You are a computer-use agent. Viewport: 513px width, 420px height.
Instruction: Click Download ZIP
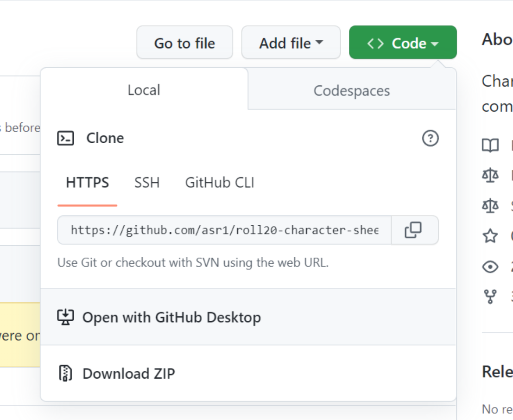coord(128,374)
